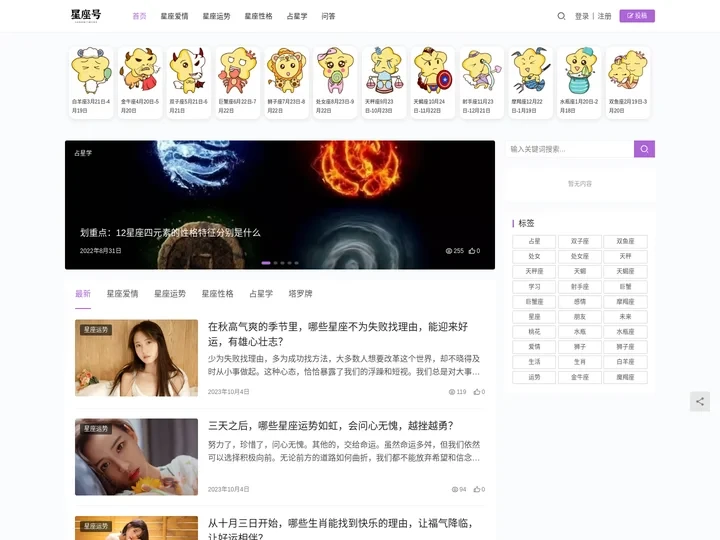Image resolution: width=720 pixels, height=540 pixels.
Task: Click 星座运势 badge on 秋高气爽 thumbnail
Action: pos(96,330)
